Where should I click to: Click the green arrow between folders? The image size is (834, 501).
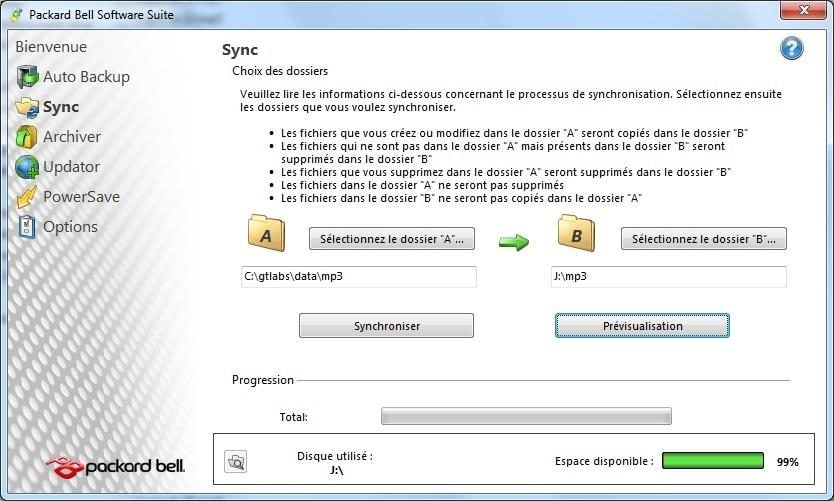(514, 242)
